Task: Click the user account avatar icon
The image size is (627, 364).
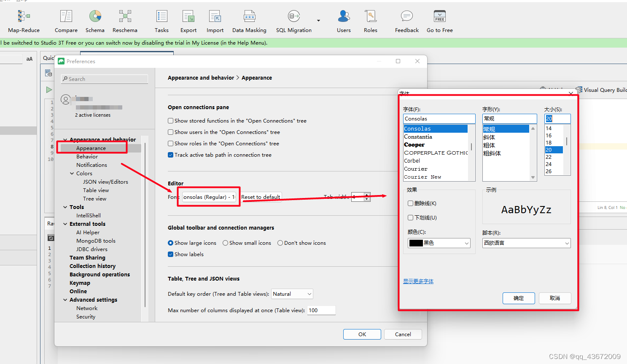Action: coord(66,99)
